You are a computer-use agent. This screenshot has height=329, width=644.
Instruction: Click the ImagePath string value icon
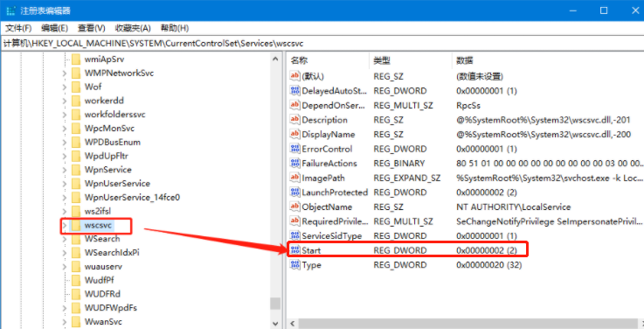(x=294, y=178)
